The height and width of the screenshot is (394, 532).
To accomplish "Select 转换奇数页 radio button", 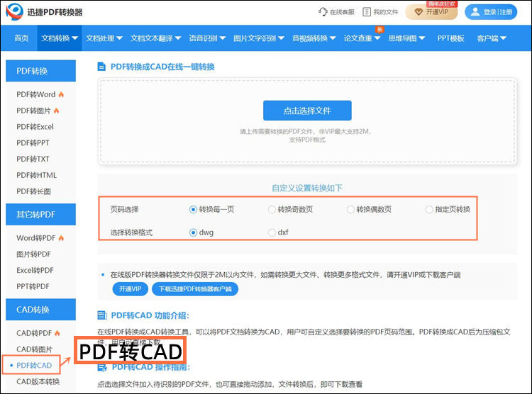I will pos(272,210).
